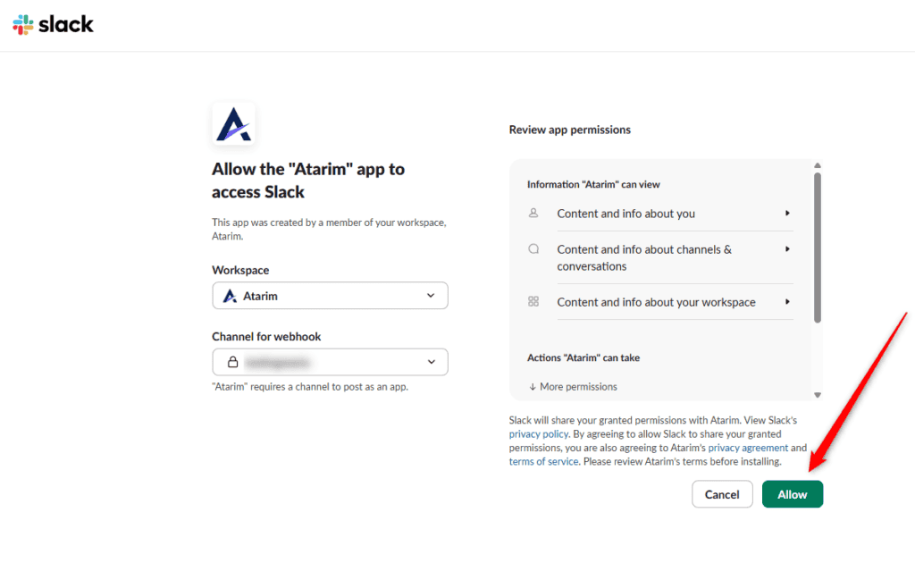
Task: Click the Cancel button
Action: 722,494
